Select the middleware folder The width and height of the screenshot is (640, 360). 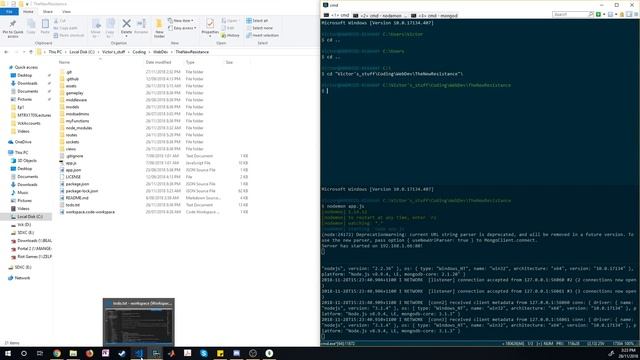coord(76,100)
